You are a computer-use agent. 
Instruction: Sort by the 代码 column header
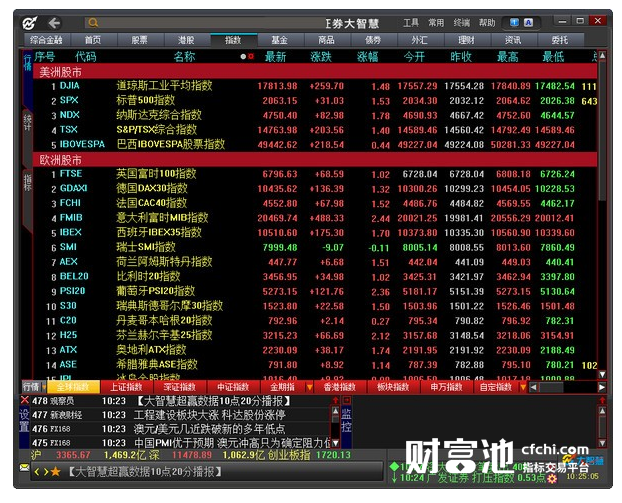pyautogui.click(x=86, y=57)
